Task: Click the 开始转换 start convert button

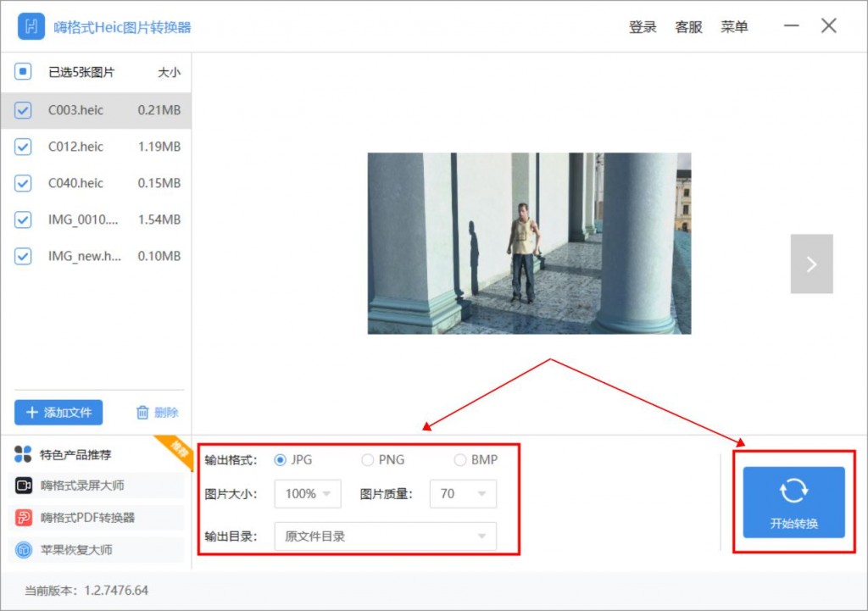Action: (793, 502)
